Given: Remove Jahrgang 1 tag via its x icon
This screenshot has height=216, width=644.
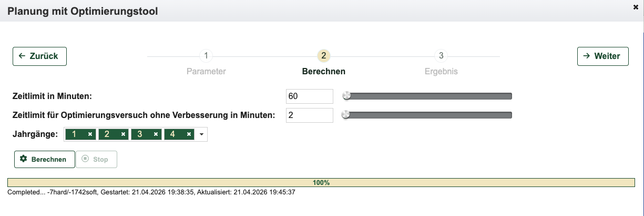Looking at the screenshot, I should coord(90,134).
